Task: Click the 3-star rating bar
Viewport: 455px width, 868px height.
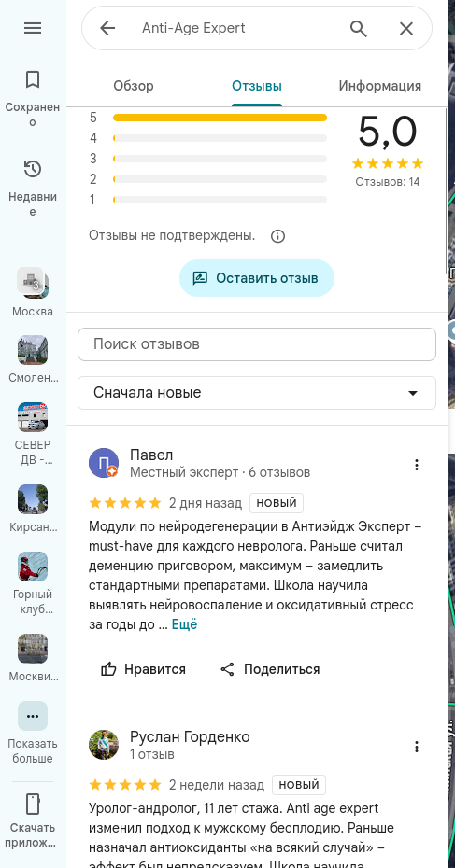Action: (220, 159)
